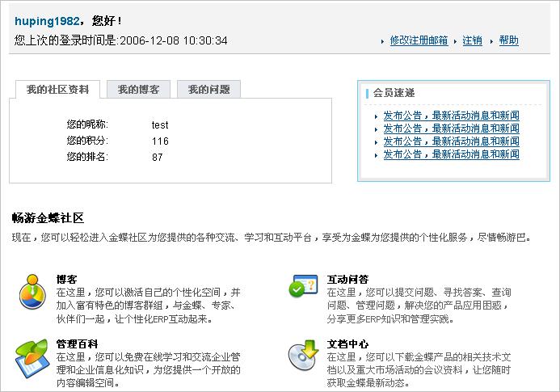This screenshot has width=560, height=392.
Task: Open first 发布公告 announcement link
Action: [x=451, y=116]
